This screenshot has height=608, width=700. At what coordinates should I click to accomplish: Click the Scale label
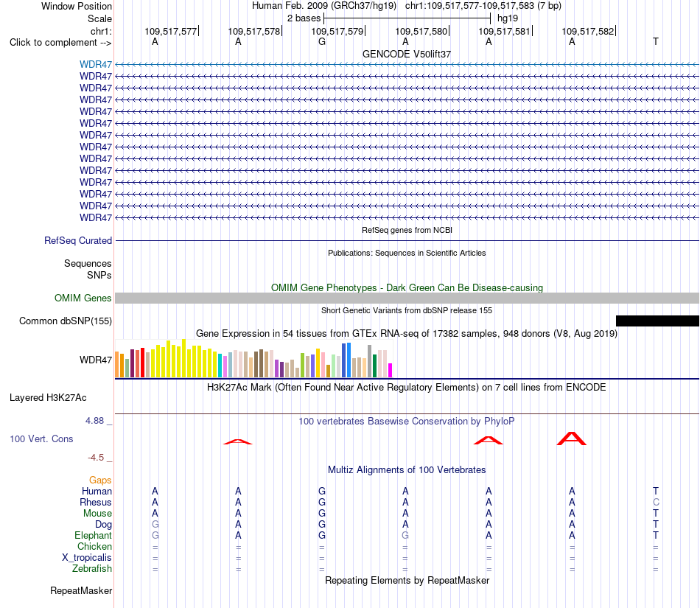[x=99, y=18]
